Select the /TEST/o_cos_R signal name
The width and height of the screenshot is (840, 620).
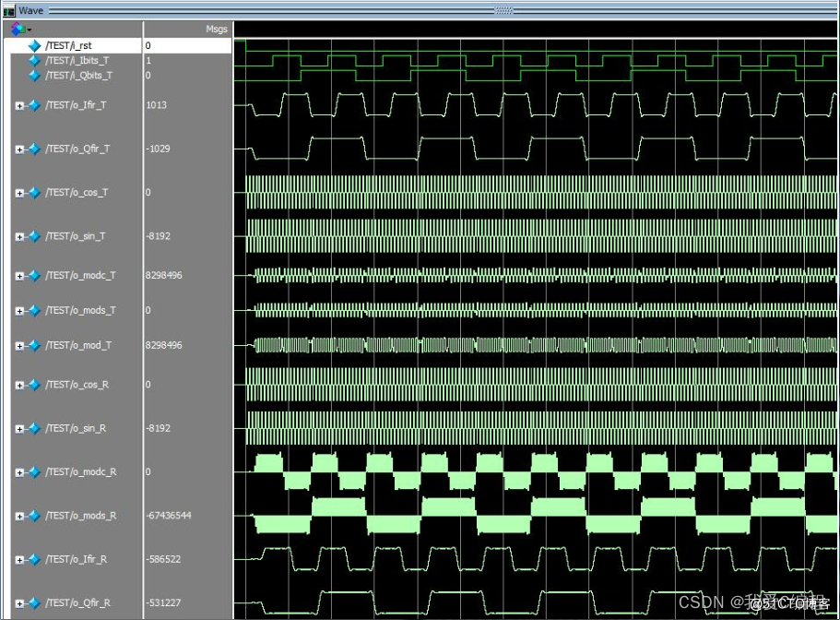(x=77, y=384)
